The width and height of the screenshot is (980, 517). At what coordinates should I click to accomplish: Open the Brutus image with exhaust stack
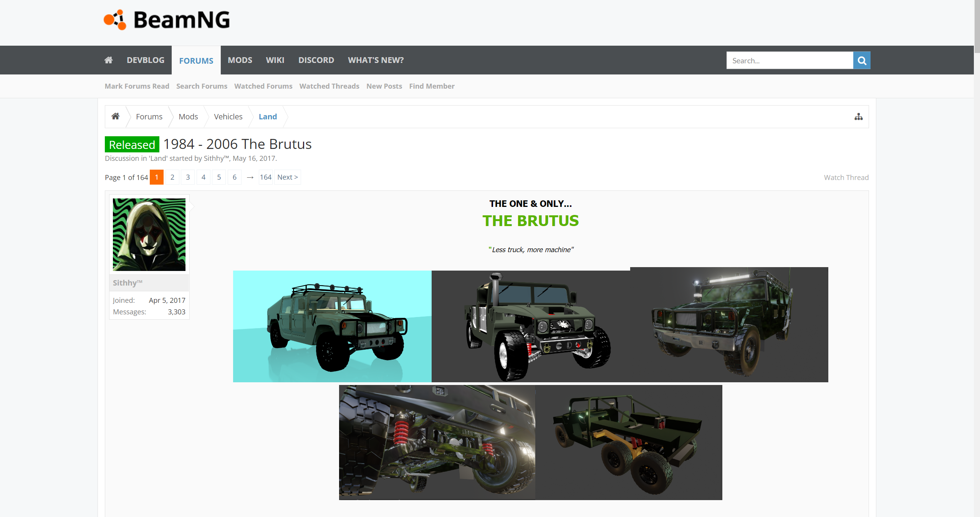tap(531, 326)
